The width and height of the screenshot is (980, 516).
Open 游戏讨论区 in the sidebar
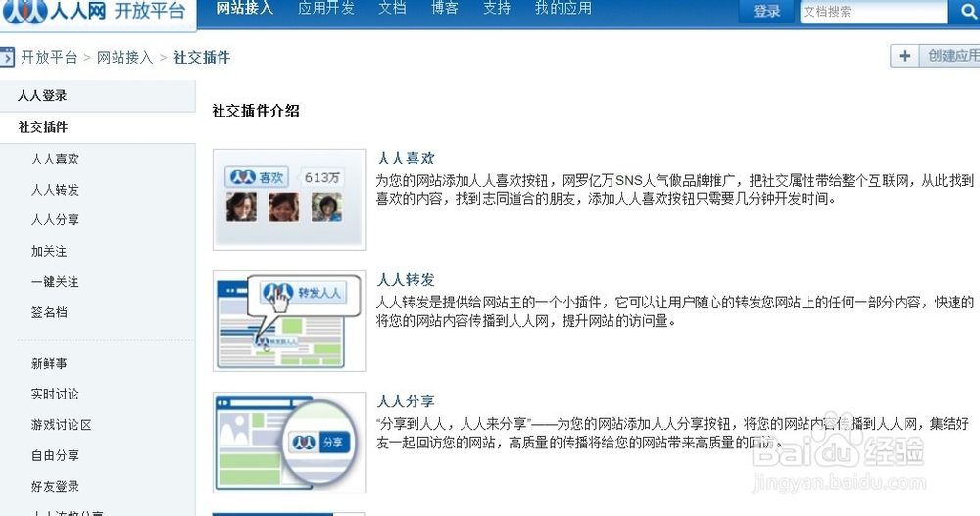point(62,425)
